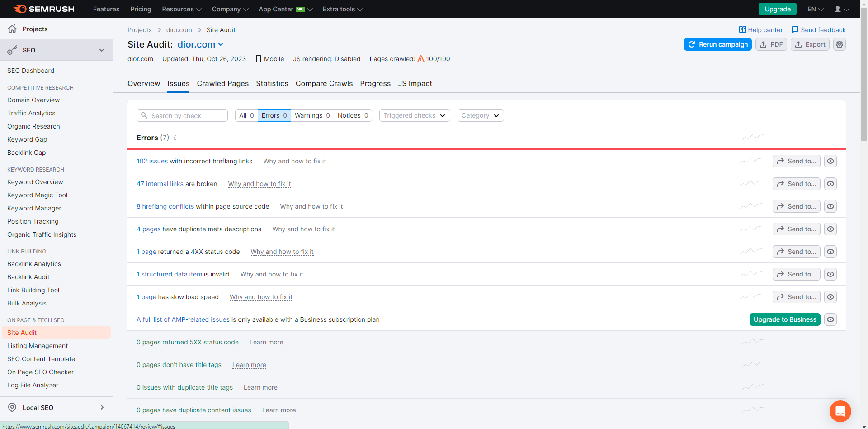The image size is (868, 429).
Task: Show the Notices filter
Action: (x=353, y=115)
